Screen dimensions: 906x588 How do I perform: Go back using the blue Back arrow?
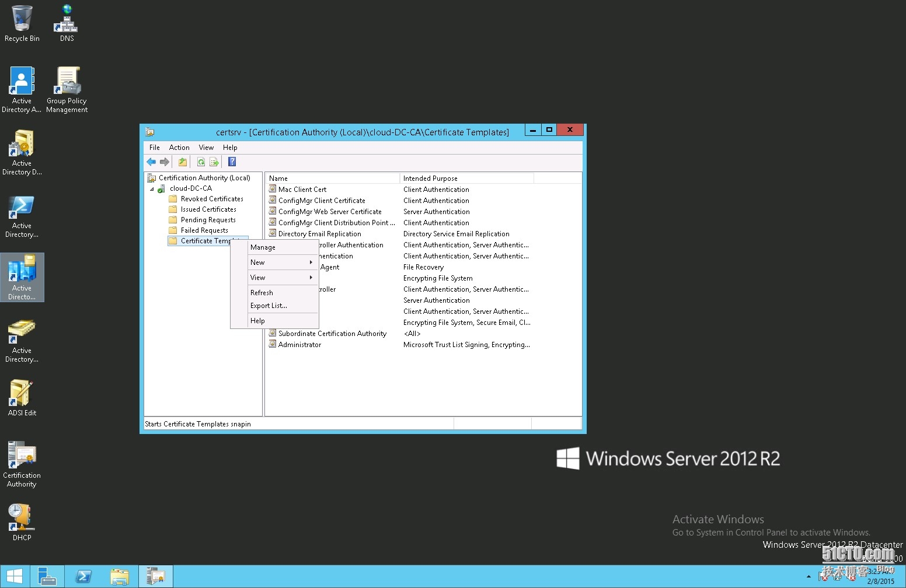(x=151, y=162)
